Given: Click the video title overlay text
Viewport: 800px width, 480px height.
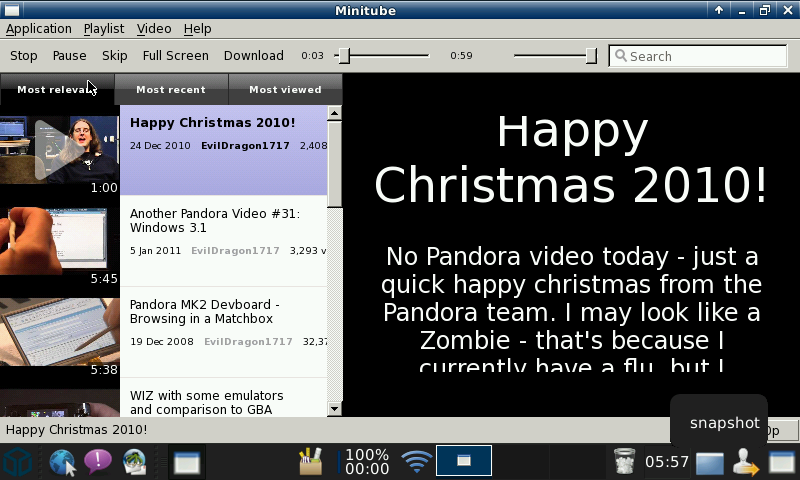Looking at the screenshot, I should click(x=571, y=158).
